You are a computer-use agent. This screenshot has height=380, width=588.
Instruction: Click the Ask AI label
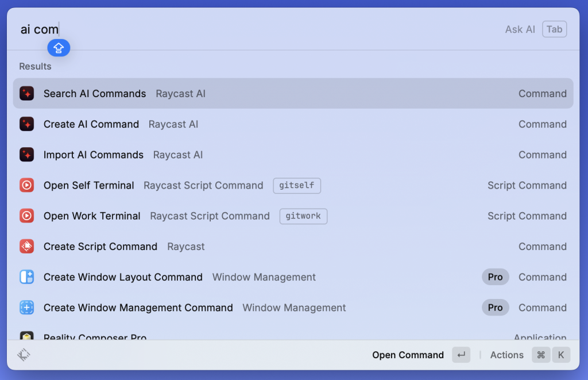520,29
